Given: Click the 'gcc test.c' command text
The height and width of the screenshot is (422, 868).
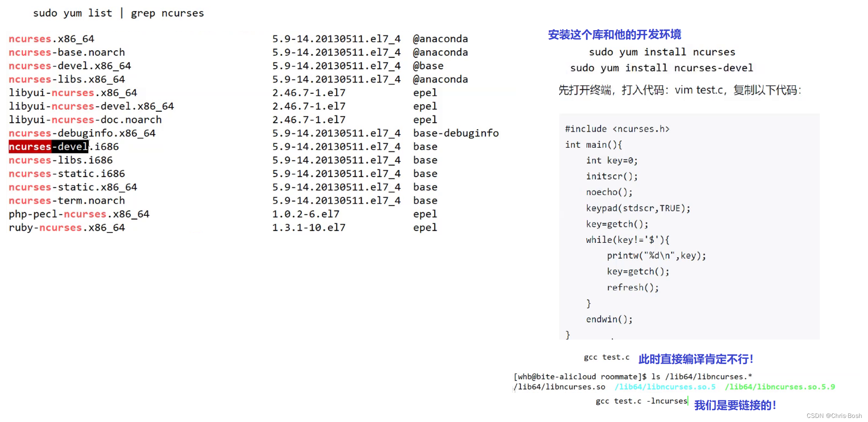Looking at the screenshot, I should (607, 357).
